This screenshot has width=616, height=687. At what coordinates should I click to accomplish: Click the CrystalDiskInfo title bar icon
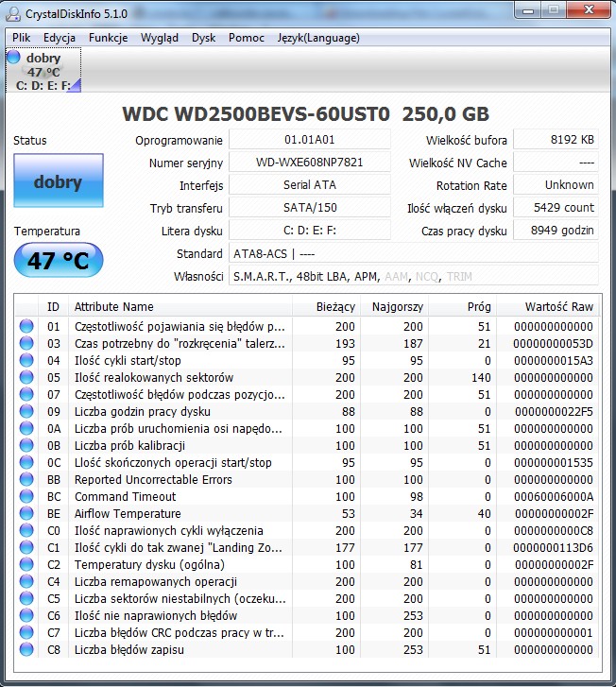pyautogui.click(x=13, y=13)
